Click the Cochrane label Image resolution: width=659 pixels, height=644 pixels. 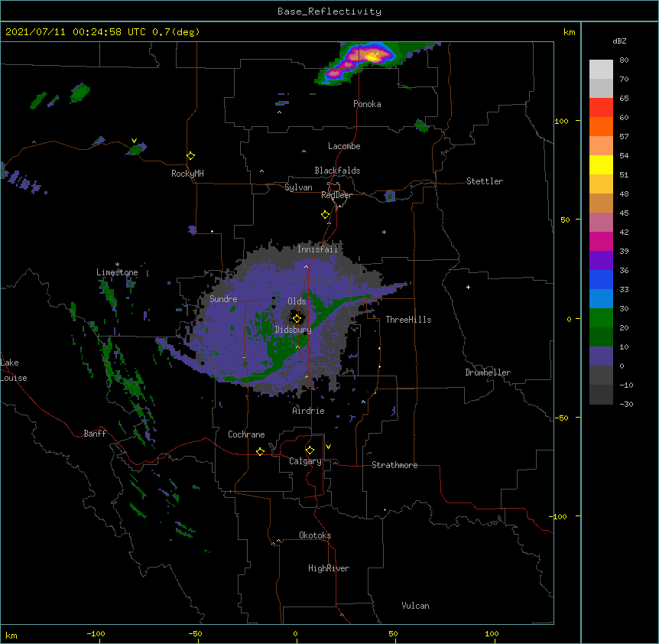(246, 434)
